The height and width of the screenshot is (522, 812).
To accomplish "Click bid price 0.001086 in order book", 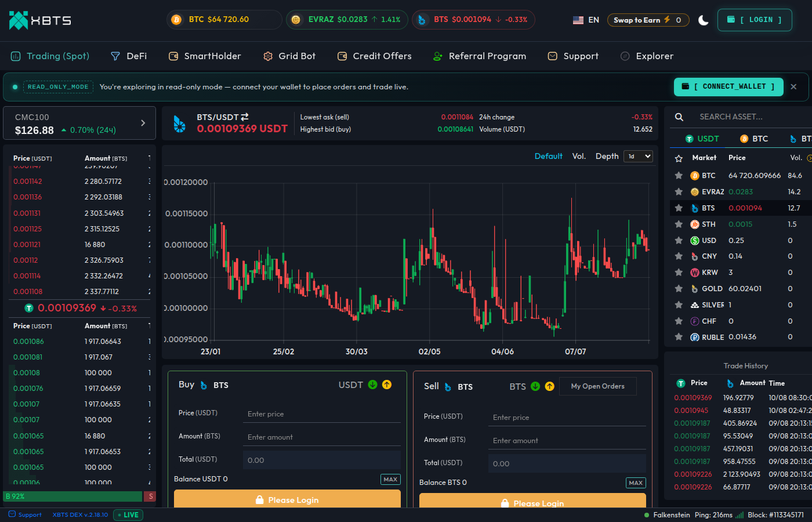I will 28,342.
